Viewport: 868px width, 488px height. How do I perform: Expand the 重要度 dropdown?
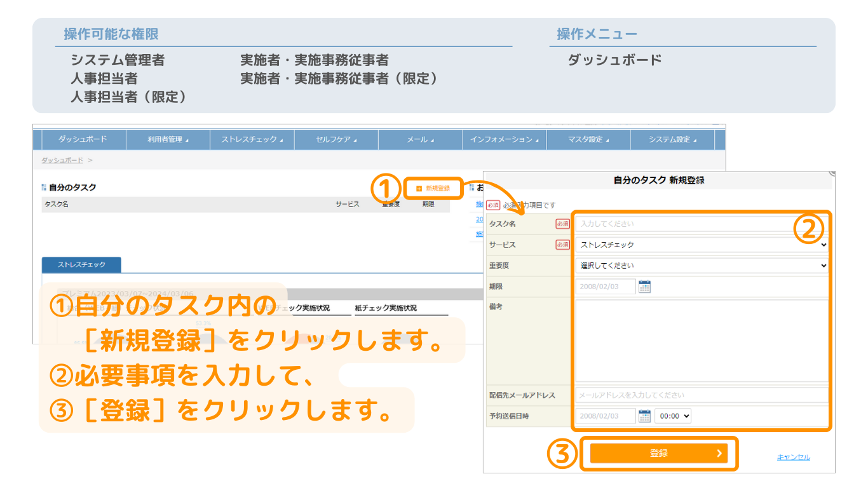point(702,266)
